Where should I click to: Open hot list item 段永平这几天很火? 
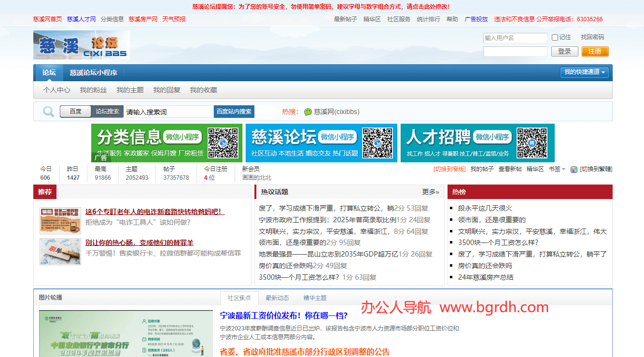coord(485,208)
